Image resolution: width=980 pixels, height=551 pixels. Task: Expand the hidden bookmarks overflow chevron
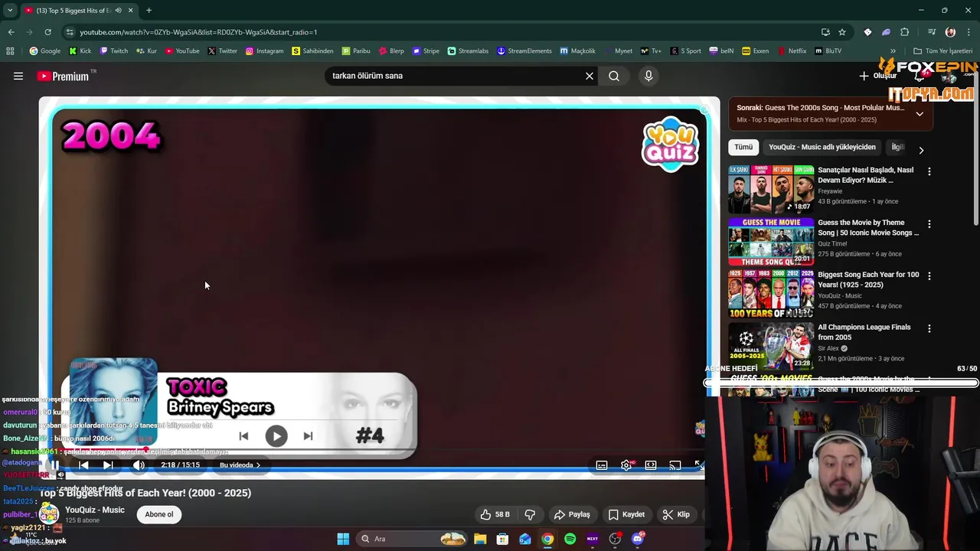tap(893, 51)
